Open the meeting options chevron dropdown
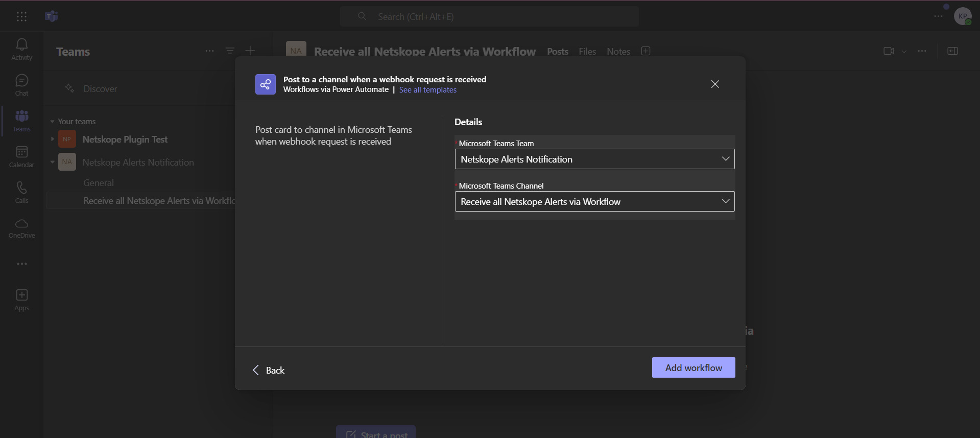980x438 pixels. pos(904,52)
